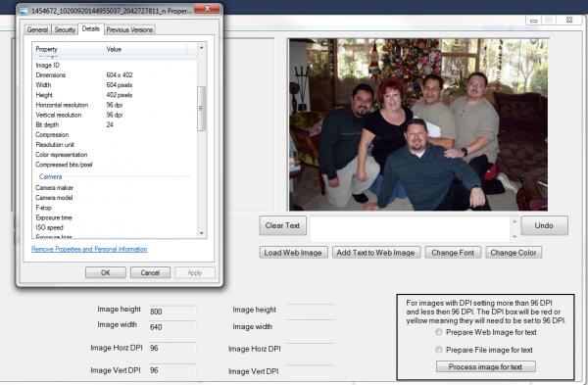This screenshot has height=385, width=588.
Task: Select the ISO speed row
Action: click(x=115, y=227)
